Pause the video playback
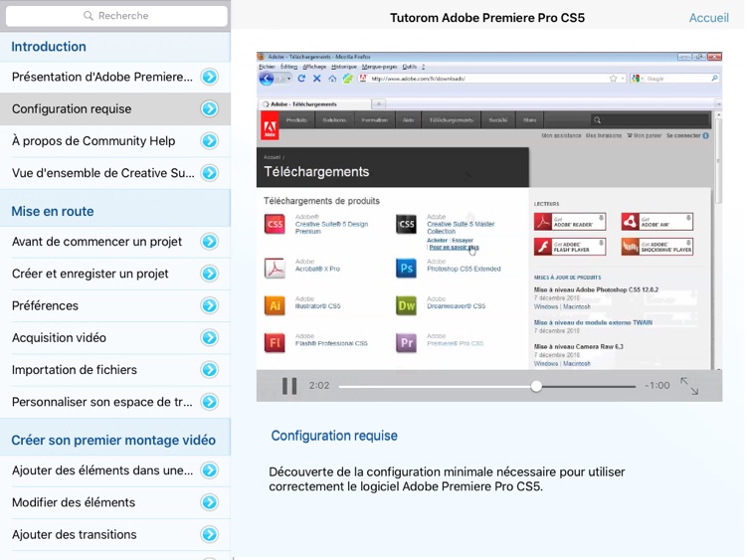The image size is (746, 560). pos(289,386)
